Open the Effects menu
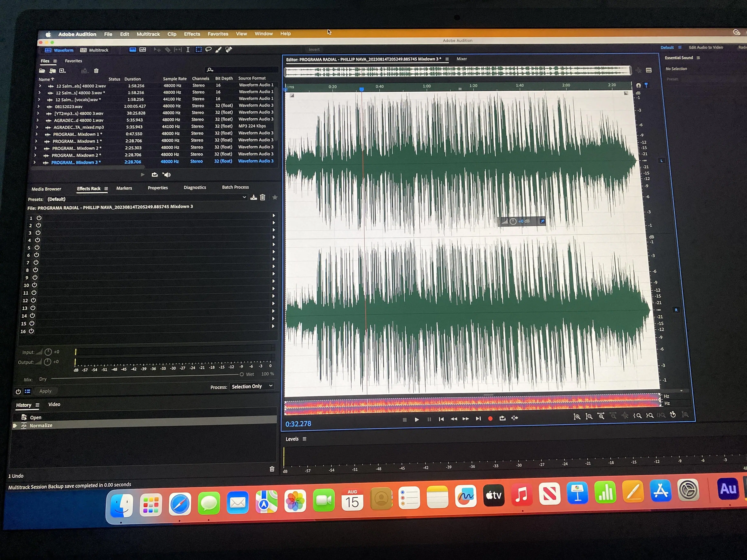747x560 pixels. tap(192, 34)
